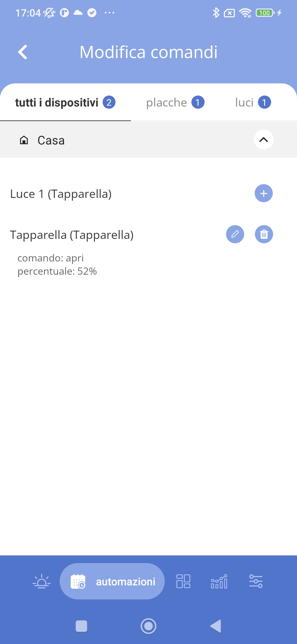This screenshot has width=297, height=644.
Task: Select the Luce 1 (Tapparella) row
Action: pos(148,194)
